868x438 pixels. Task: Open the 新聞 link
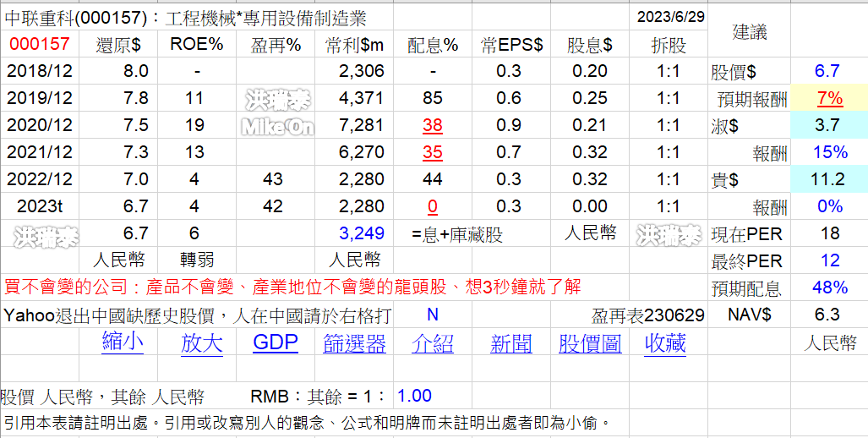click(511, 343)
